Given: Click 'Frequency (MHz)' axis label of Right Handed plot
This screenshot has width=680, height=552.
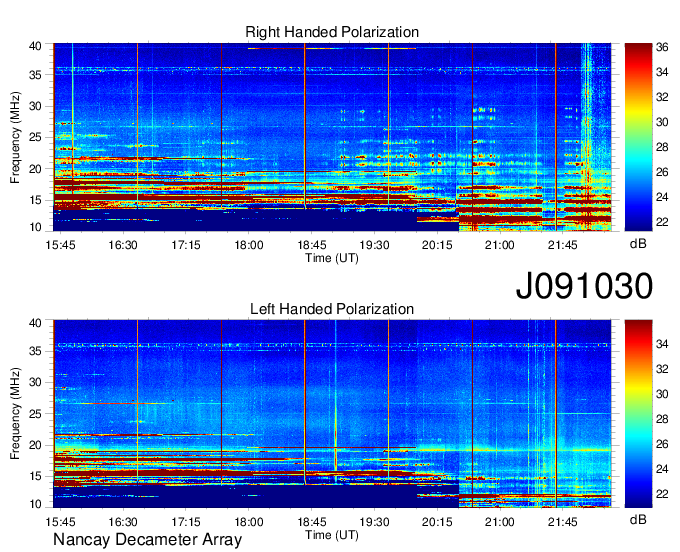Looking at the screenshot, I should 15,137.
